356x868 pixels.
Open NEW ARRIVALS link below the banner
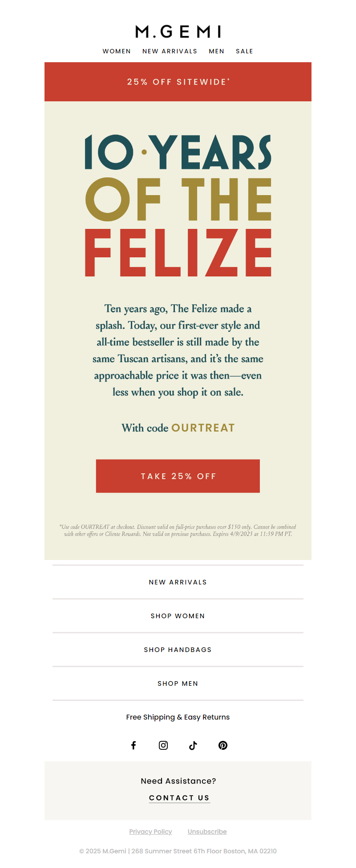(178, 582)
